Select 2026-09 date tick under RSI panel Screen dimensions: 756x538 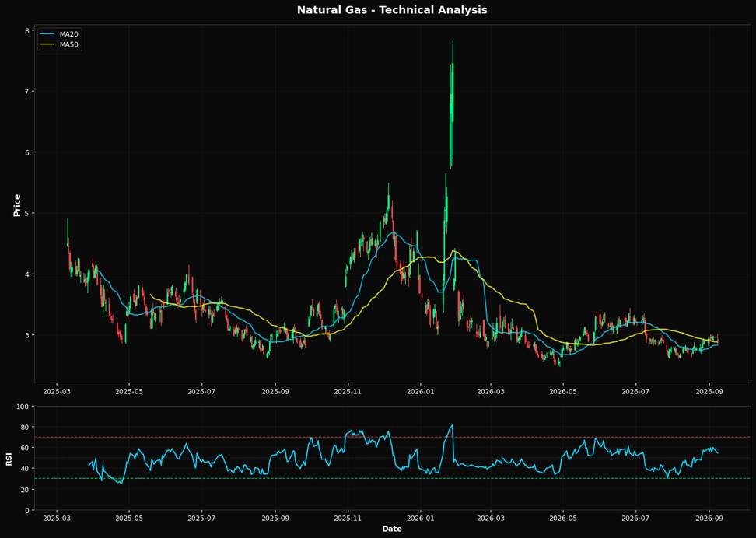(709, 519)
